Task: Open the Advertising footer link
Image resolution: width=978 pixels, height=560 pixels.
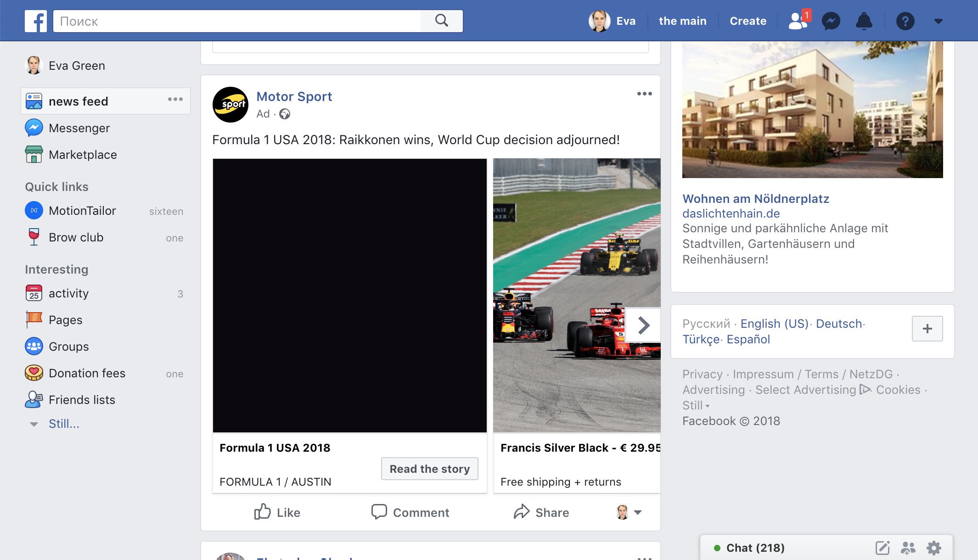Action: (714, 390)
